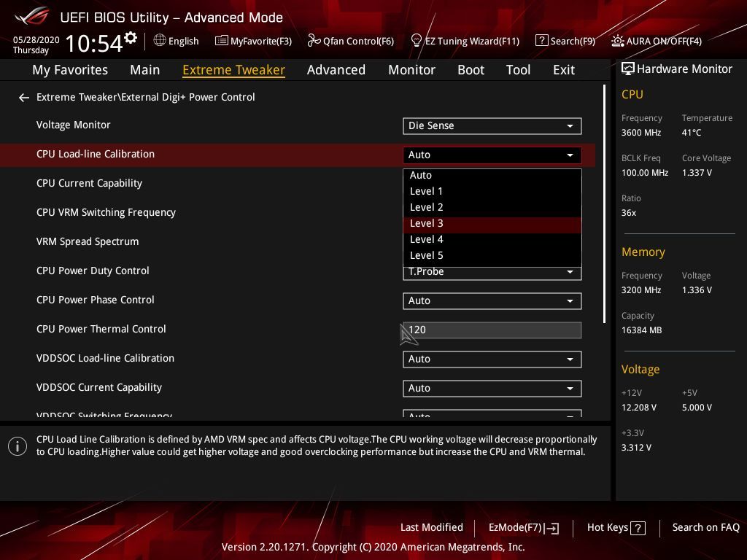
Task: Click the CPU Power Thermal Control value field
Action: (x=492, y=330)
